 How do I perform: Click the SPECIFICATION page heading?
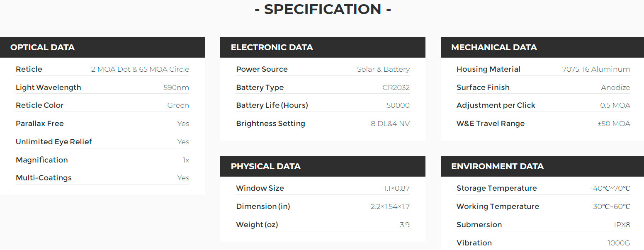click(x=323, y=9)
